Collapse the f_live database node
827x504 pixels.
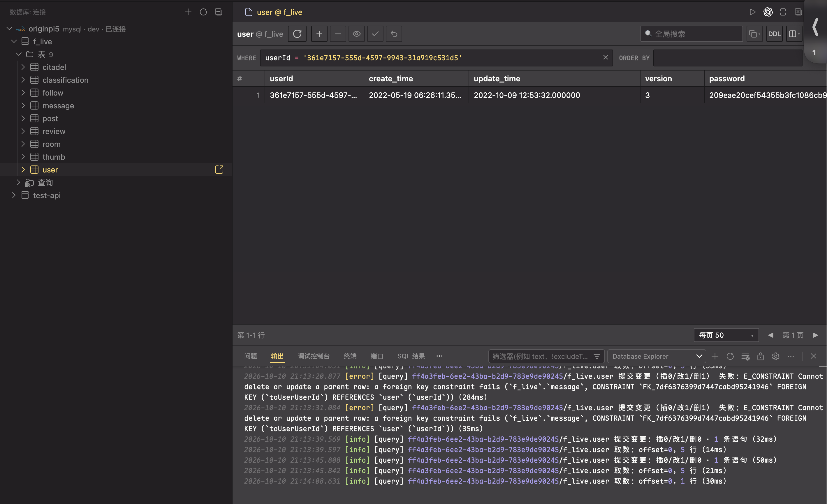[x=14, y=41]
